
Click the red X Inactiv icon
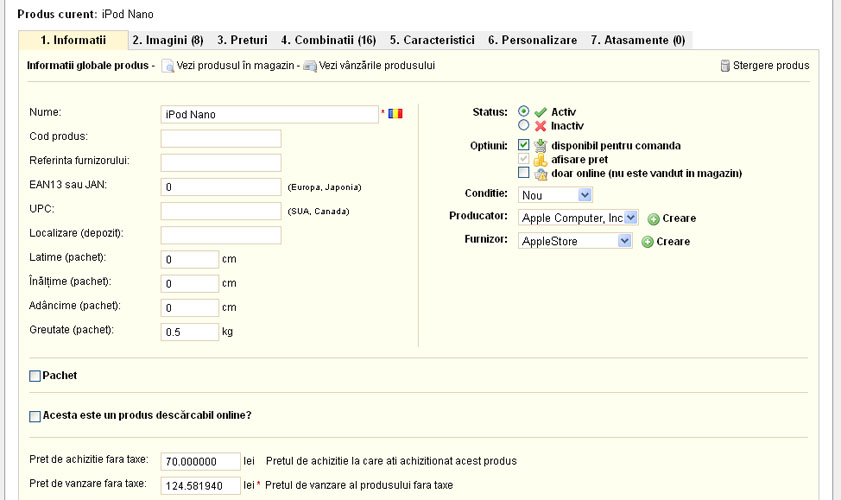click(x=541, y=126)
